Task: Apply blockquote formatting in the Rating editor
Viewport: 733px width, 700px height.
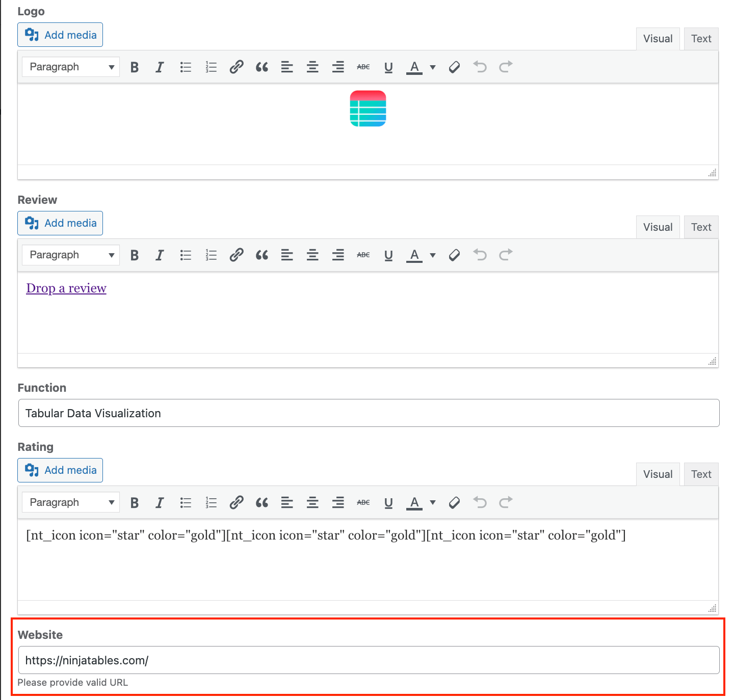Action: click(x=261, y=502)
